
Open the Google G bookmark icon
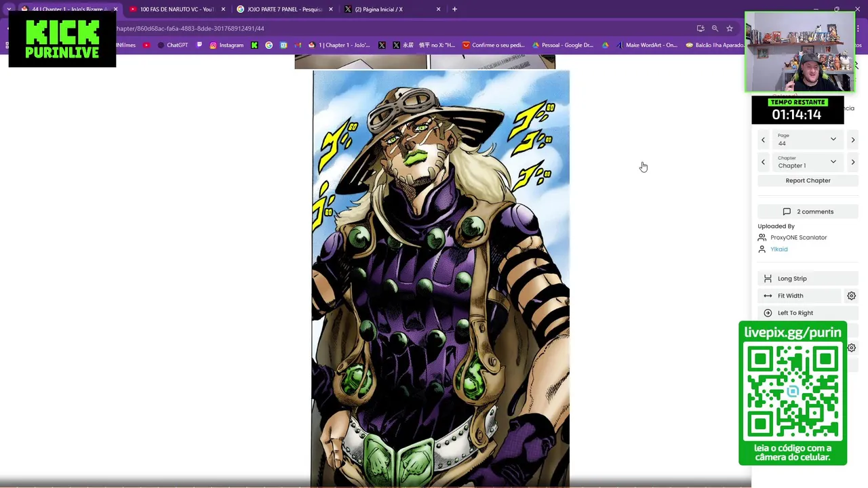pos(269,45)
